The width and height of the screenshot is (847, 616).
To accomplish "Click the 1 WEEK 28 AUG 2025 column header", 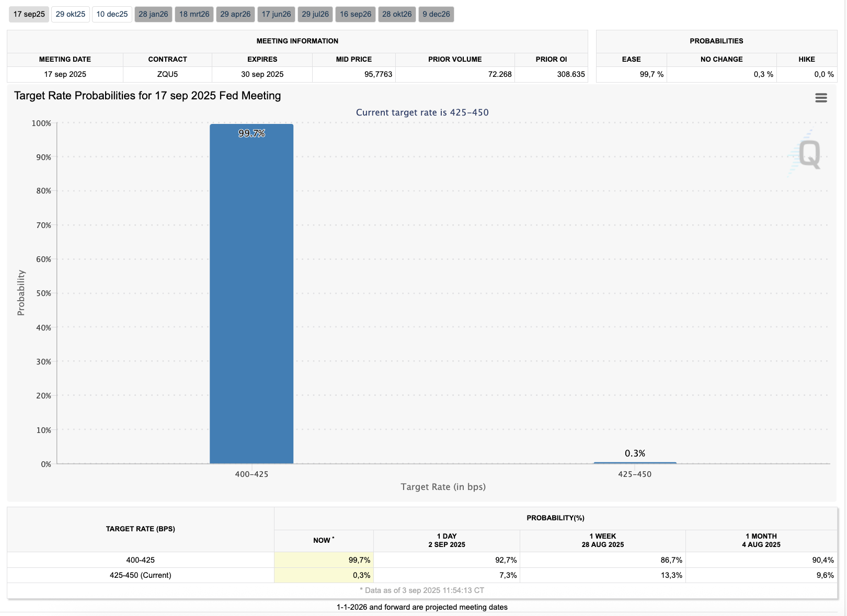I will [602, 540].
